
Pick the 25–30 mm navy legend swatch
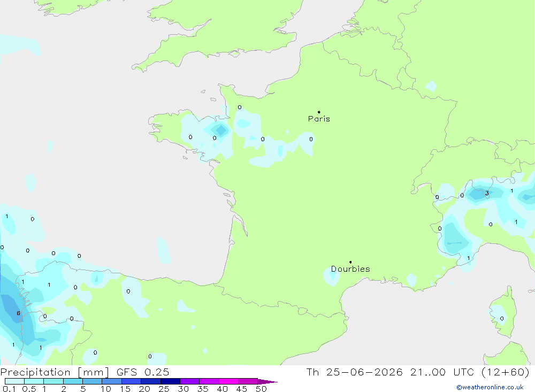(x=170, y=381)
